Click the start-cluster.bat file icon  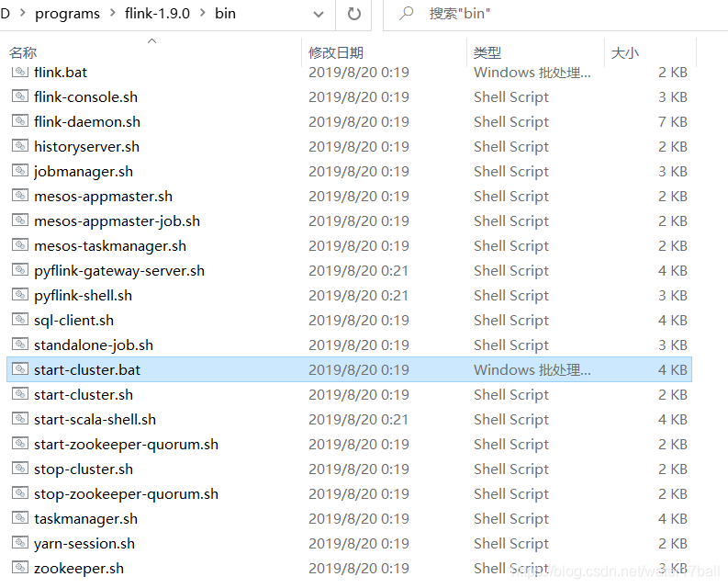point(20,369)
